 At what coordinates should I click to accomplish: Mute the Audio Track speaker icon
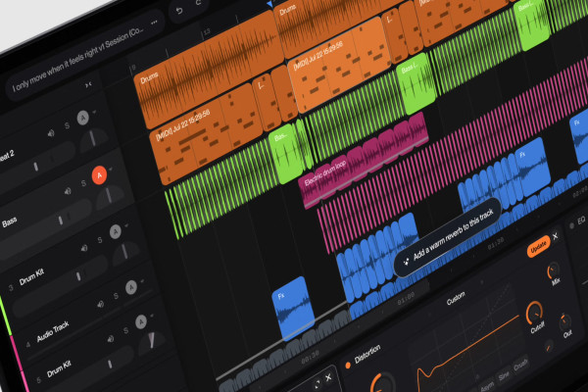[x=101, y=304]
